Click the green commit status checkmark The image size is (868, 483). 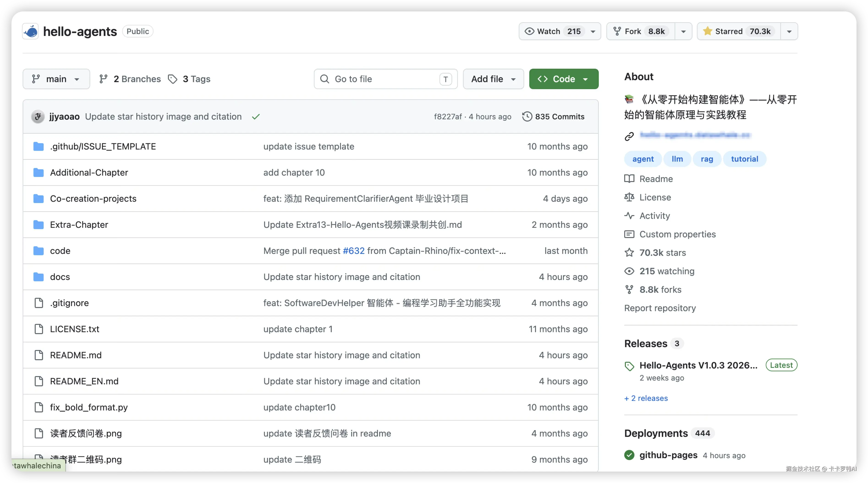tap(256, 117)
